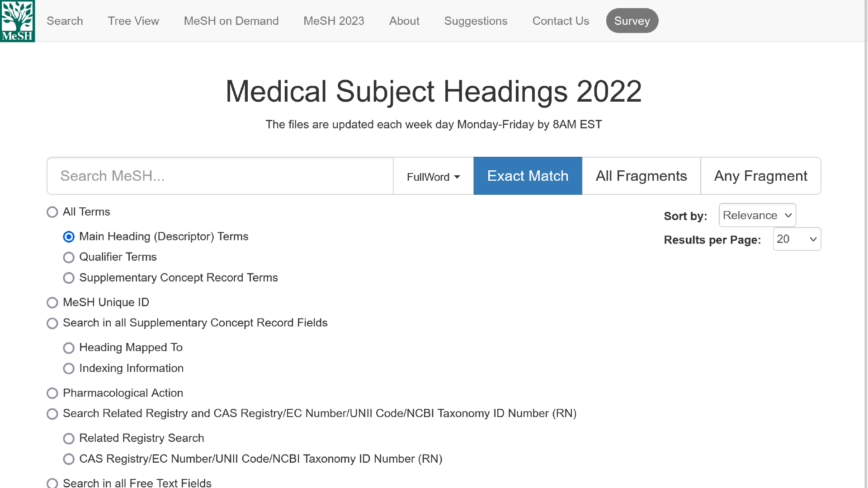Open the Results per Page dropdown
The width and height of the screenshot is (868, 488).
[x=797, y=239]
